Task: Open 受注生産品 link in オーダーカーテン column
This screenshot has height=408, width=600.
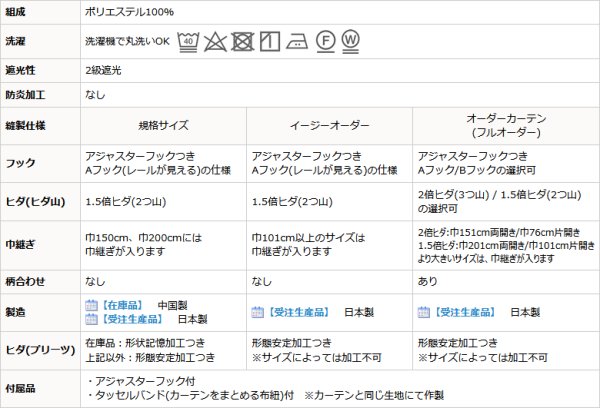Action: [464, 312]
